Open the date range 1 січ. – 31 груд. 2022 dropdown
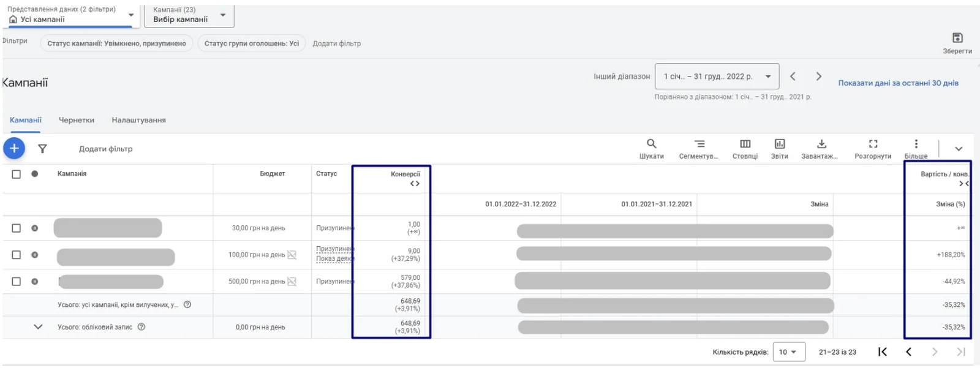The width and height of the screenshot is (980, 368). (717, 77)
